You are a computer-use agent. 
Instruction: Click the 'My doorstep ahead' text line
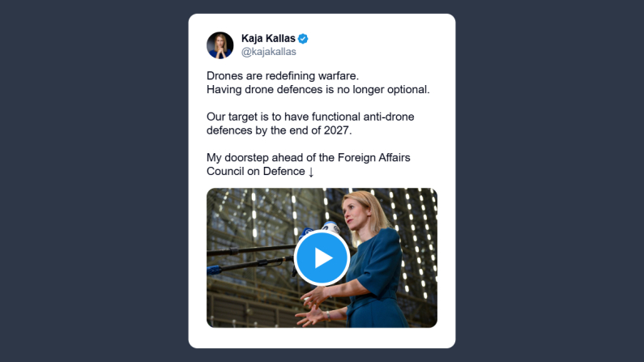pos(309,158)
